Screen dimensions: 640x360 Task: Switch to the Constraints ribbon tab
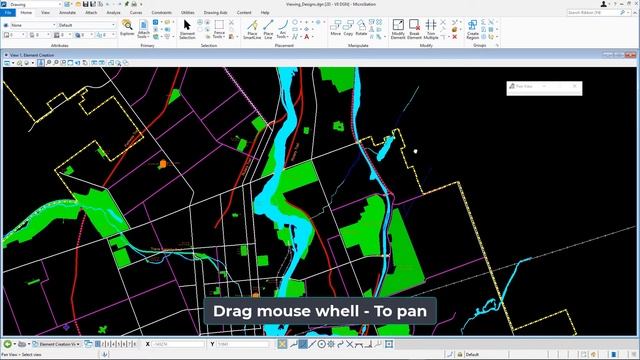pos(162,13)
